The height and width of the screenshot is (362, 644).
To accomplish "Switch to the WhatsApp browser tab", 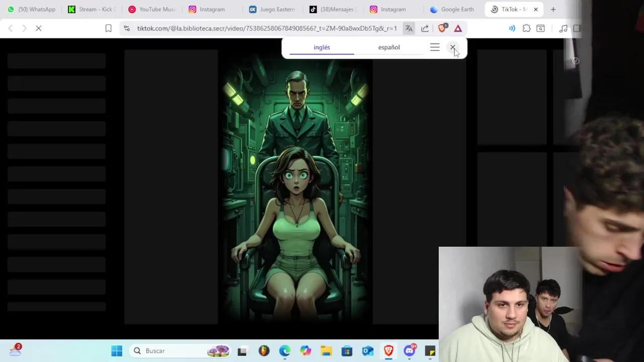I will (32, 9).
